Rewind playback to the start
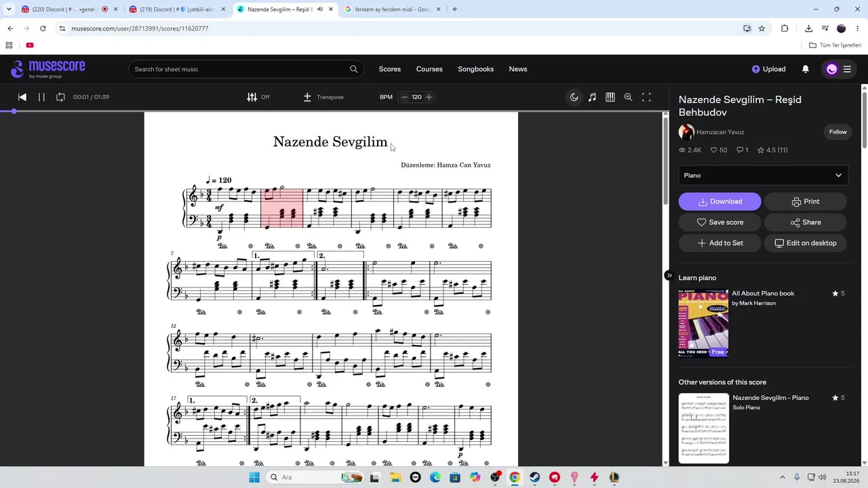Screen dimensions: 868x488 click(22, 97)
